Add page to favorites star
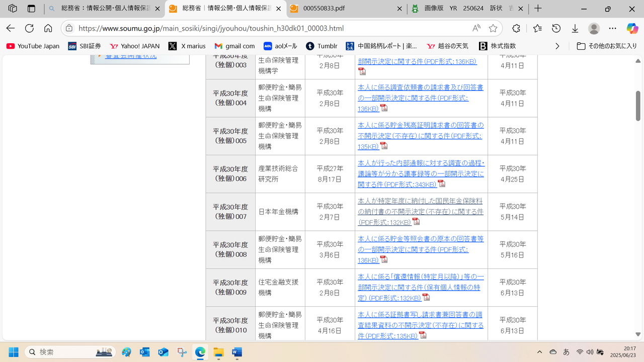The width and height of the screenshot is (644, 362). tap(493, 29)
